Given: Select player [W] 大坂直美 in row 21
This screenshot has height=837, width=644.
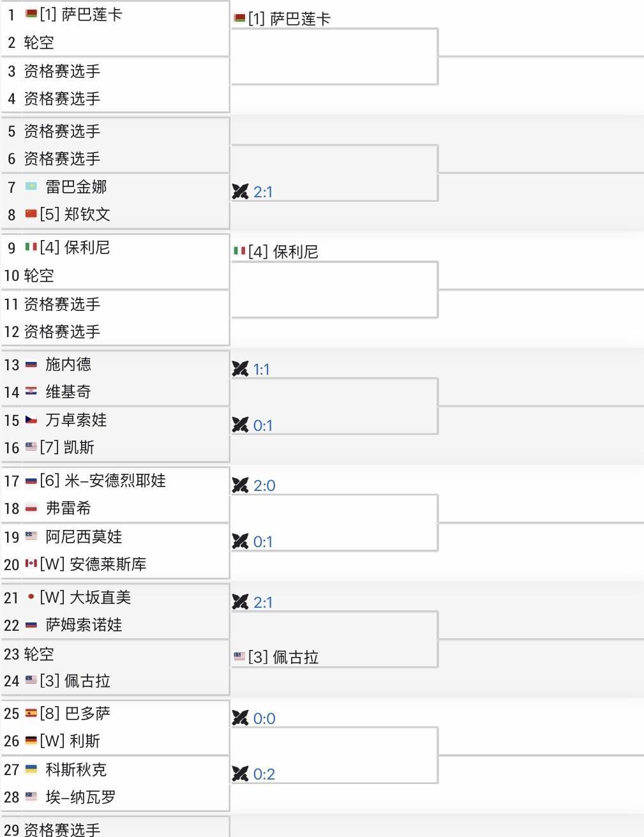Looking at the screenshot, I should [85, 598].
